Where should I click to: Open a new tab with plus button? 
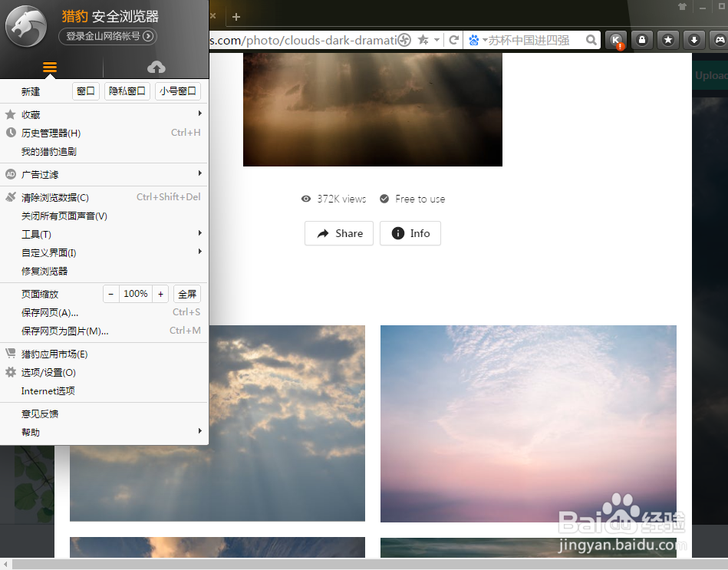click(x=236, y=17)
